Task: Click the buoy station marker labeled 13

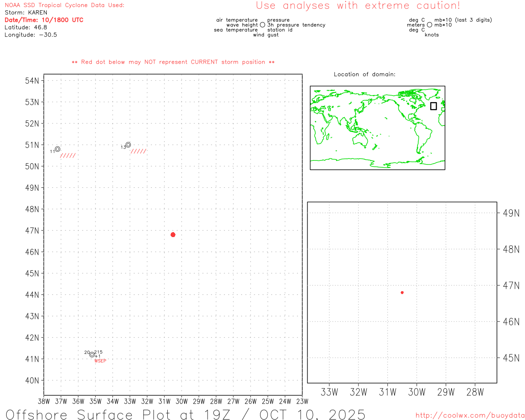Action: [128, 145]
